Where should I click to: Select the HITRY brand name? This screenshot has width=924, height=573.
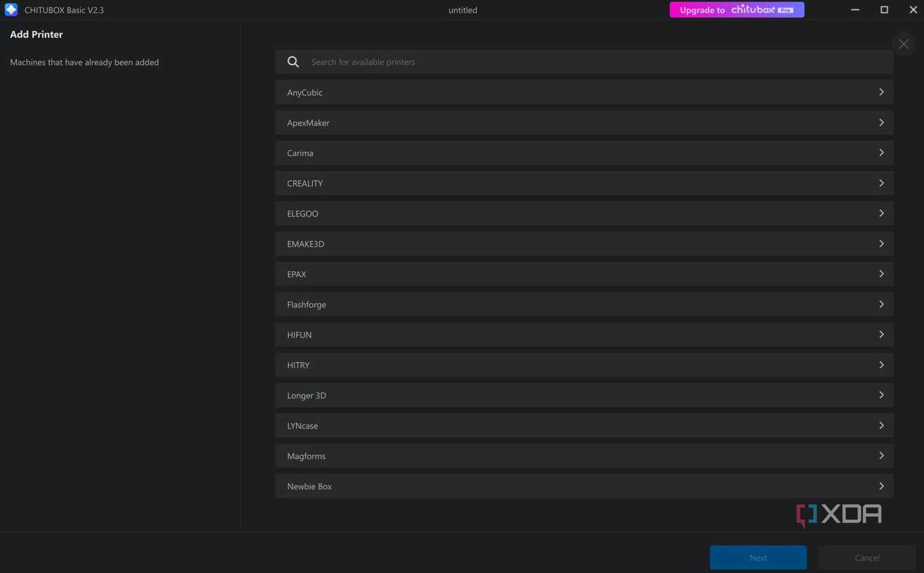(298, 365)
